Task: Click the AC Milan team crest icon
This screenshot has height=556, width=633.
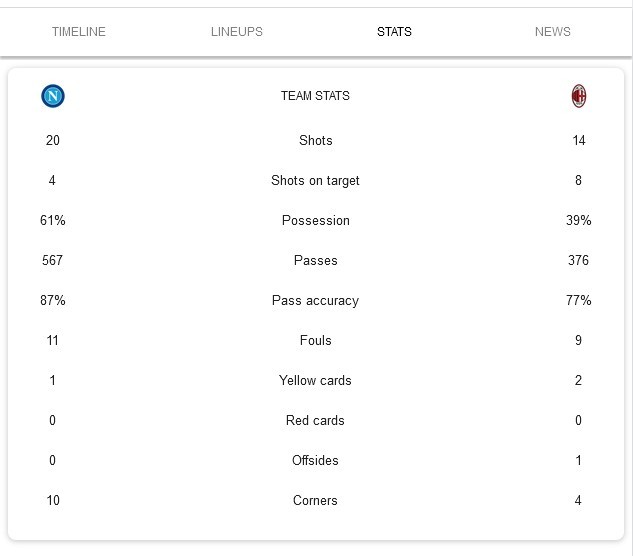Action: coord(578,96)
